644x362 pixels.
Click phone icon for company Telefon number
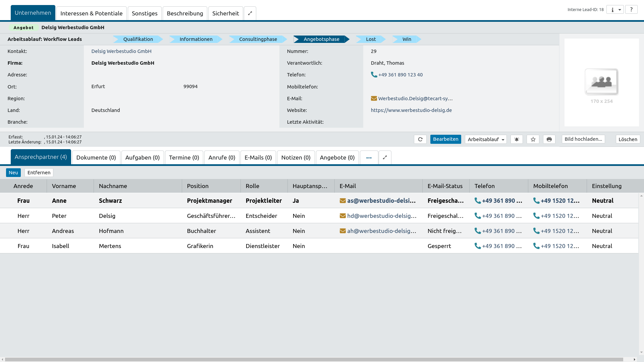(x=374, y=75)
